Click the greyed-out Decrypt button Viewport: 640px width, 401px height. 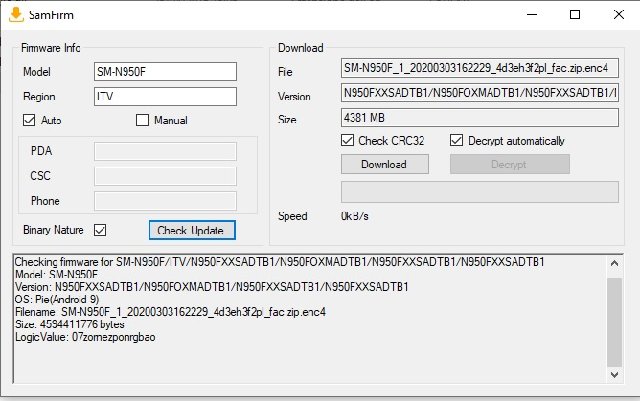click(510, 164)
